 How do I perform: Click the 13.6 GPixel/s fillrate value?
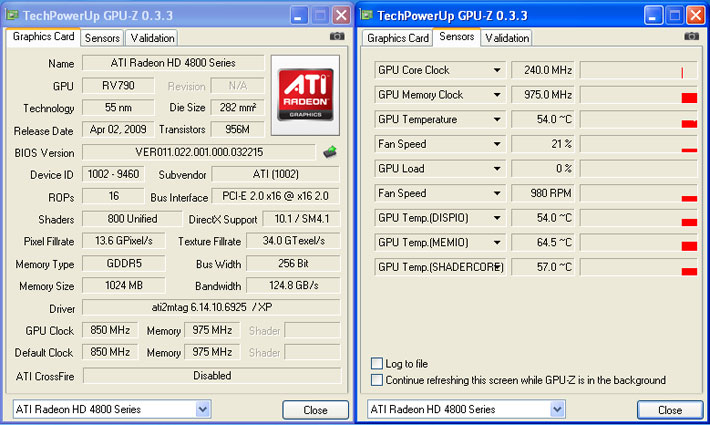[x=124, y=241]
